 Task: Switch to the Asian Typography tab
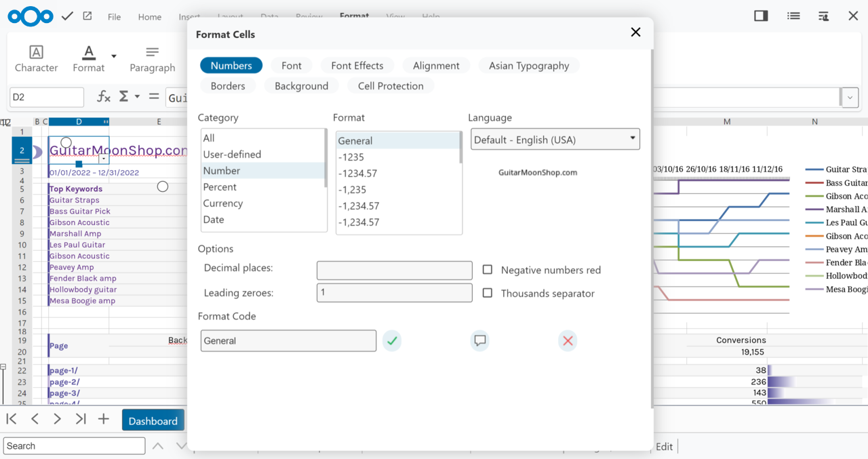529,65
